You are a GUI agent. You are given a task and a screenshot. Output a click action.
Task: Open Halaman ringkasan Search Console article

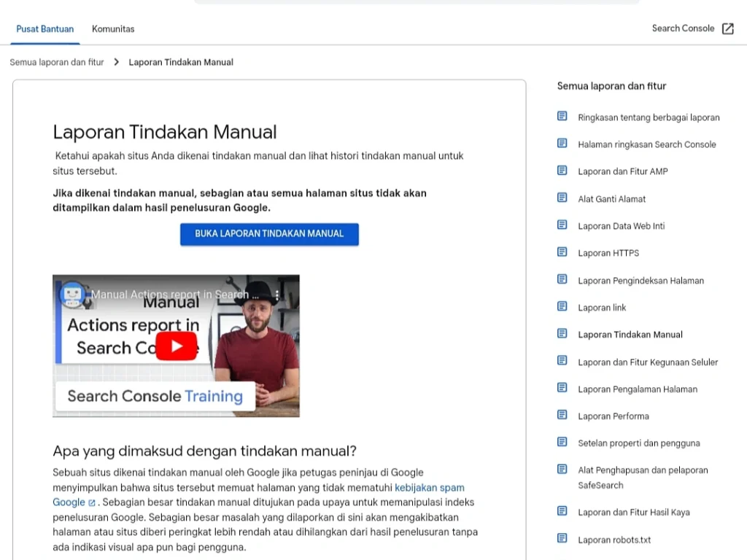(647, 145)
